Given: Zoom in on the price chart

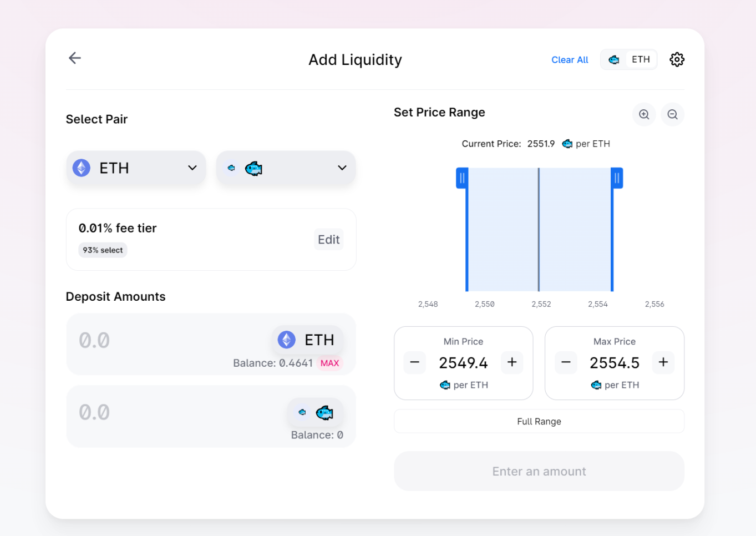Looking at the screenshot, I should (x=644, y=114).
